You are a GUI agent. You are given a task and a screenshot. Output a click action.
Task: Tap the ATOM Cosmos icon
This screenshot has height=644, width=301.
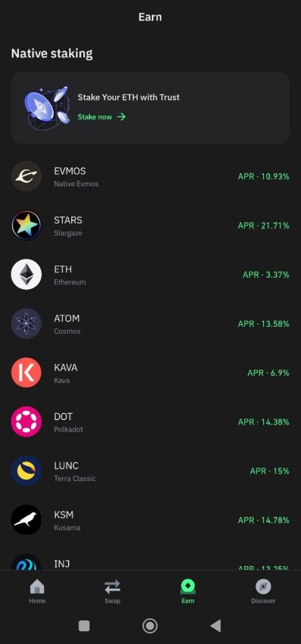(x=26, y=324)
